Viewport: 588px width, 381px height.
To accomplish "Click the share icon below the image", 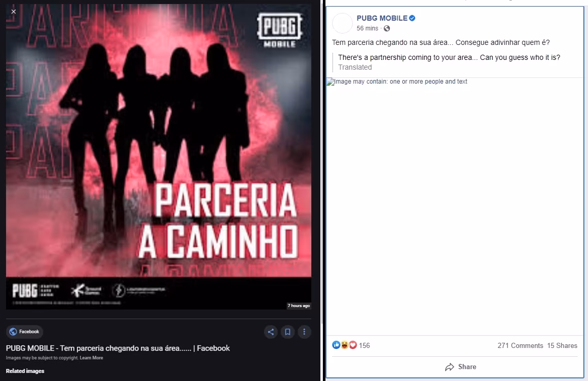I will (x=271, y=332).
